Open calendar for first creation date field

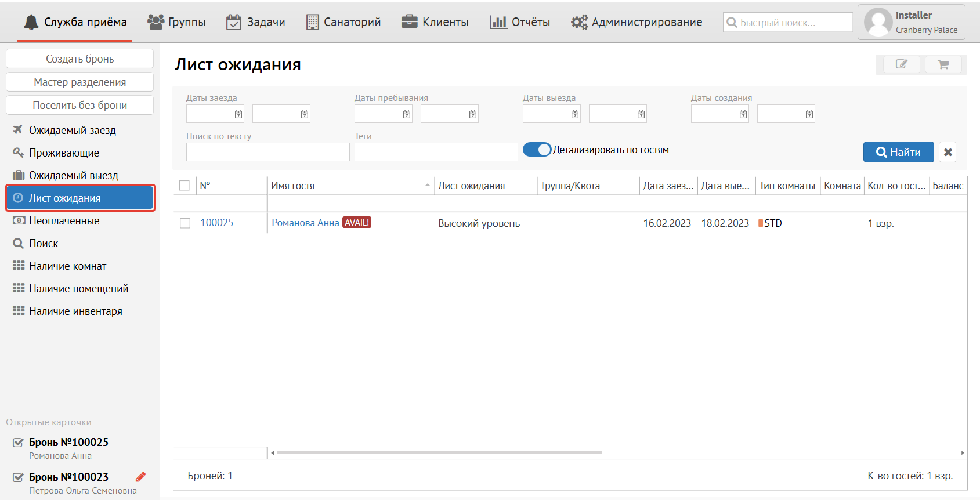coord(743,114)
